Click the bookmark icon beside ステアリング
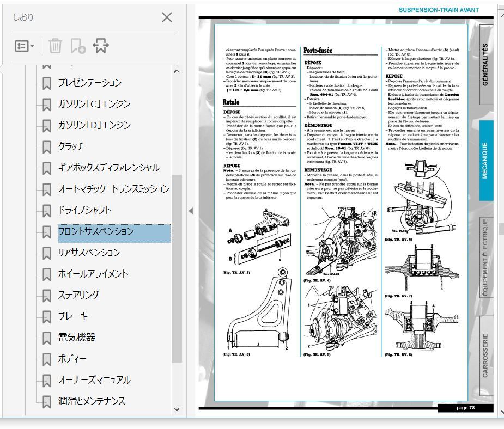The width and height of the screenshot is (504, 429). [47, 296]
